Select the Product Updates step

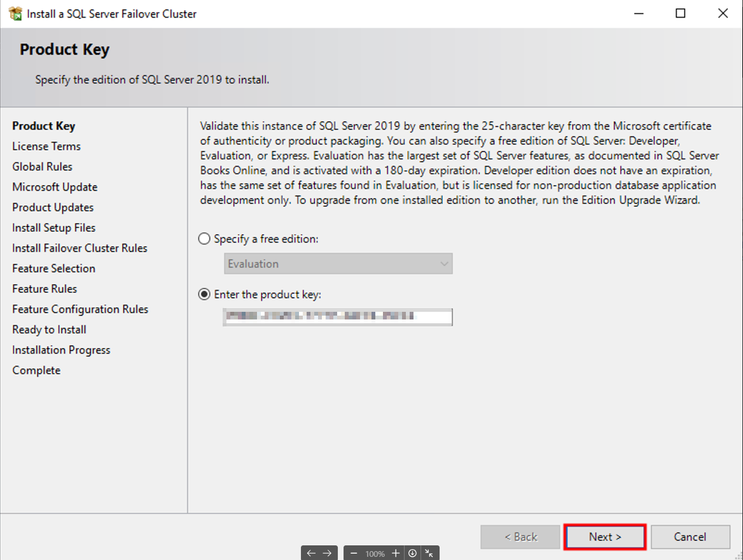point(53,207)
